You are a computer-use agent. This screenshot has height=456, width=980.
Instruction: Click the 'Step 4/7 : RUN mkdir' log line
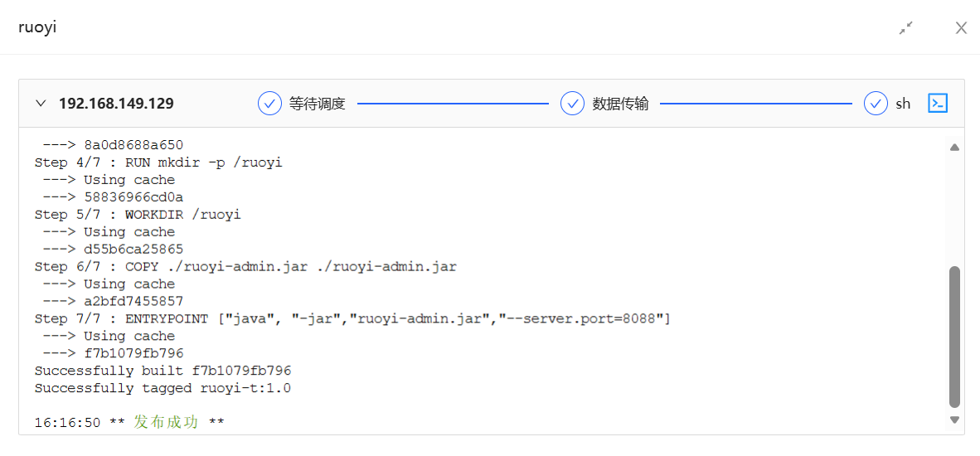pos(158,163)
